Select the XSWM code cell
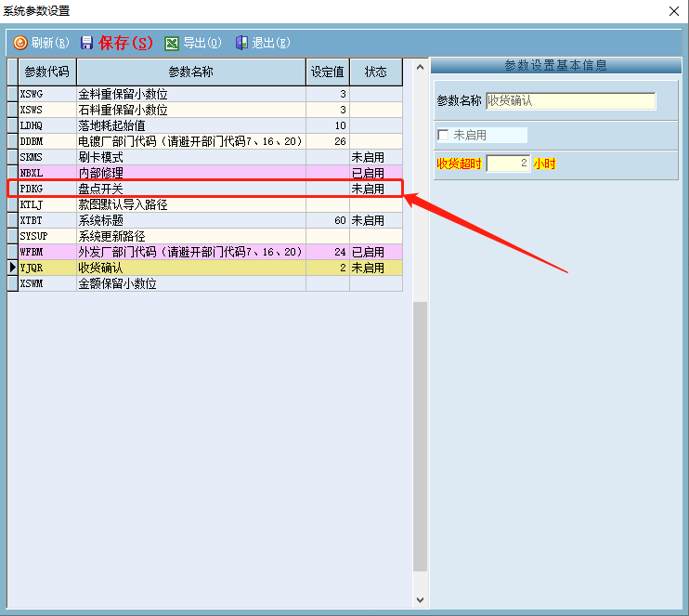Viewport: 689px width, 616px height. click(47, 284)
